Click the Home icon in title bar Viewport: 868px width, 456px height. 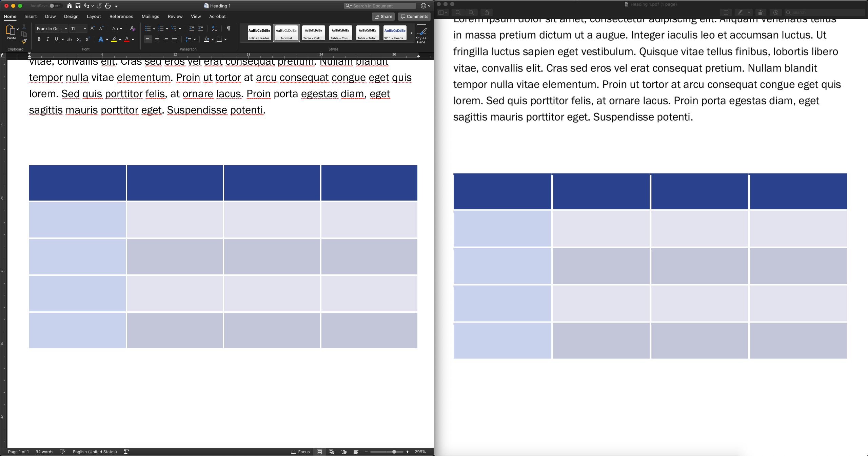click(70, 6)
